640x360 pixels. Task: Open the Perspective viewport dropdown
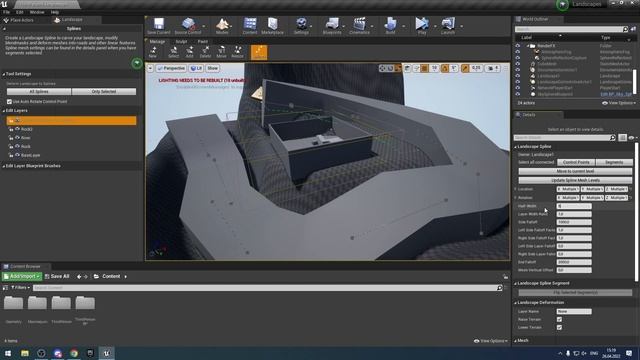pos(171,68)
